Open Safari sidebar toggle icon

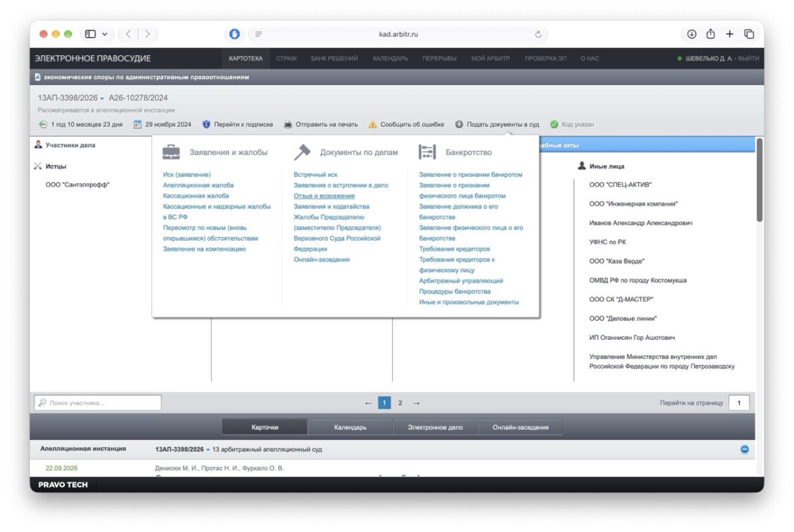pyautogui.click(x=91, y=34)
